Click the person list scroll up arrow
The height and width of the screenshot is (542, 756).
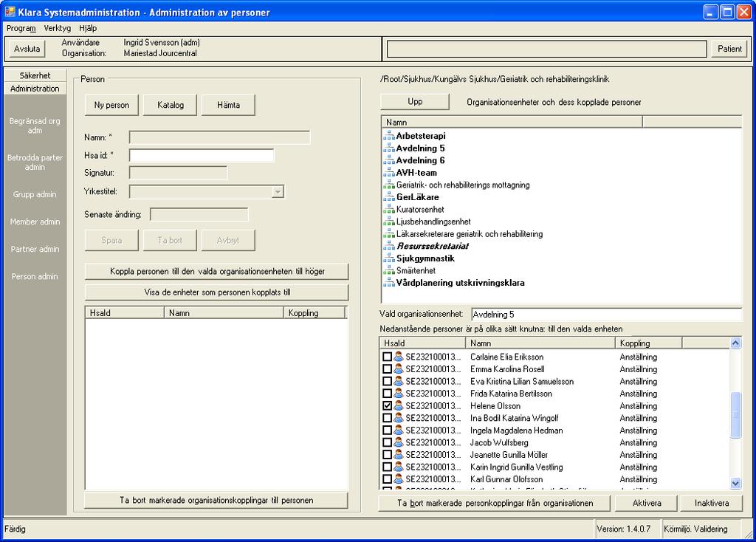736,343
